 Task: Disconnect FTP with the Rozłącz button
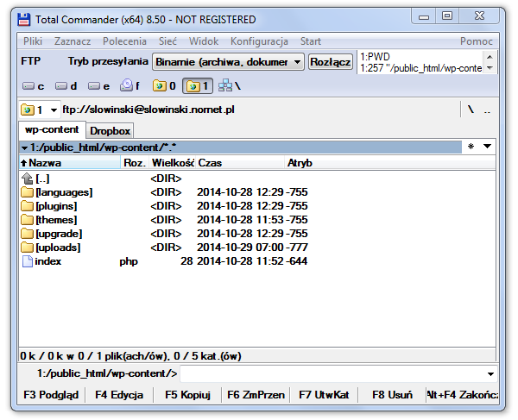coord(331,62)
